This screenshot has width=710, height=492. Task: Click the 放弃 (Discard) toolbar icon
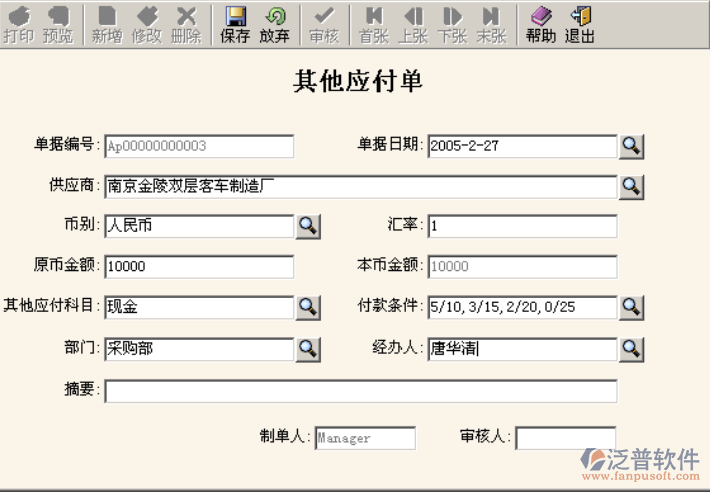(274, 25)
